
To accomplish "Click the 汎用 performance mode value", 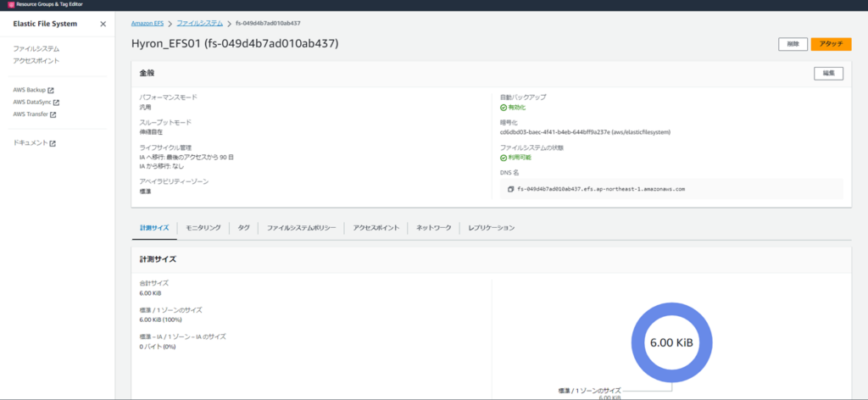I will (145, 108).
